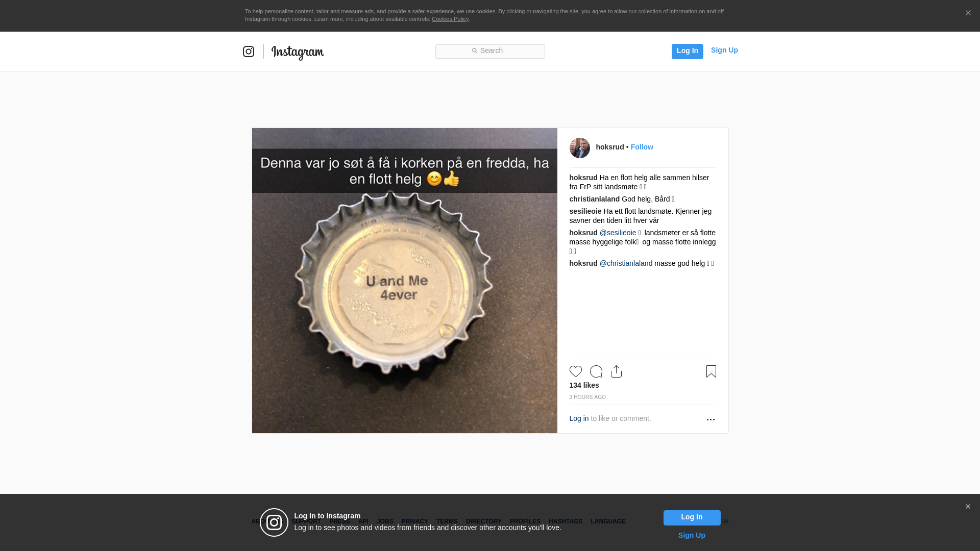This screenshot has height=551, width=980.
Task: Share the post via share icon
Action: 617,371
